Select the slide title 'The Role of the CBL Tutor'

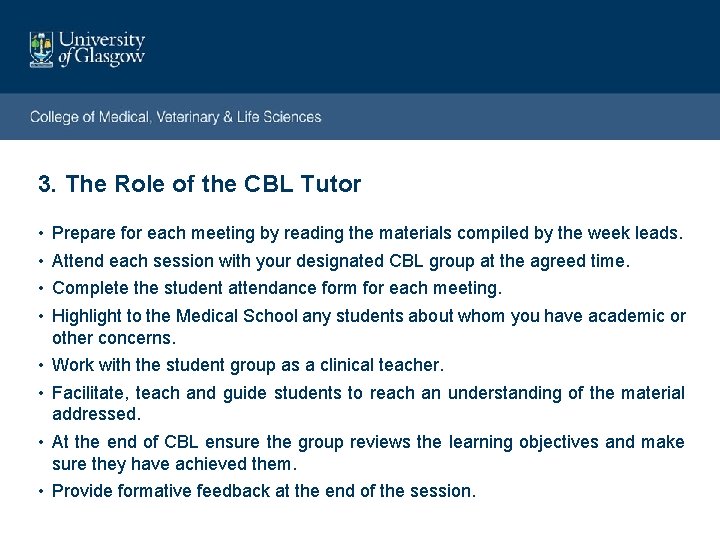click(x=213, y=184)
